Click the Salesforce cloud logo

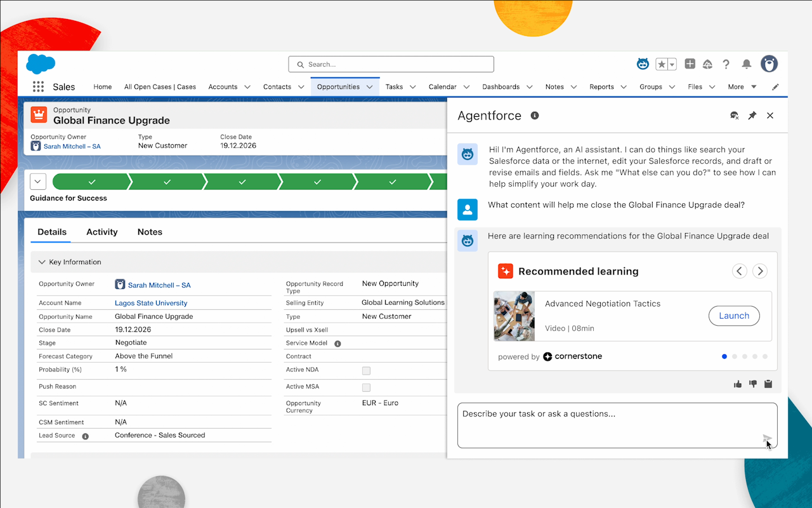coord(41,64)
